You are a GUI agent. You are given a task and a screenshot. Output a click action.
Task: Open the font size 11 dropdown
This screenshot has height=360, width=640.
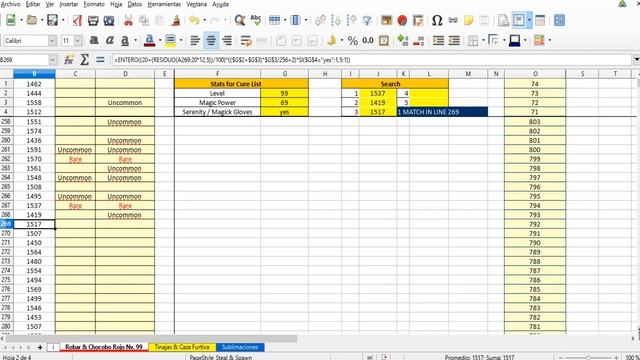pos(78,40)
